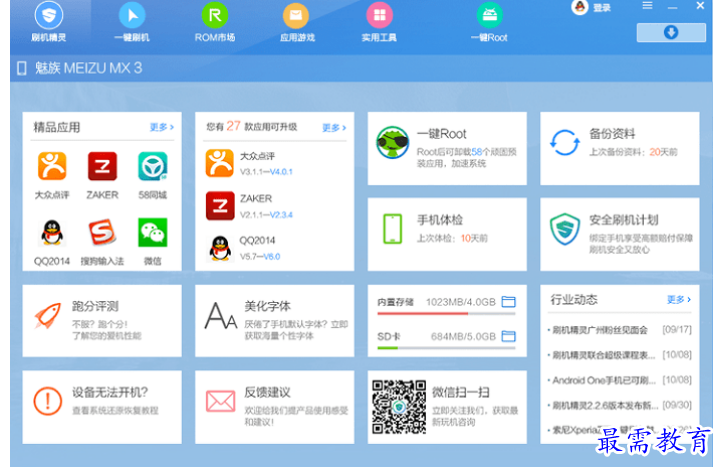
Task: Click the 魅族 MEIZU MX 3 device name
Action: [88, 68]
